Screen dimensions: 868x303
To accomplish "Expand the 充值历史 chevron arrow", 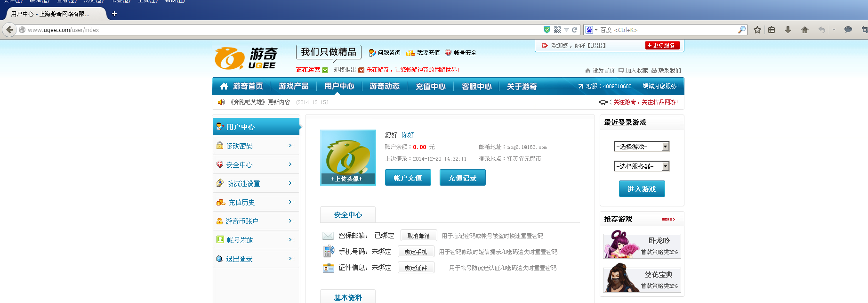I will (290, 202).
